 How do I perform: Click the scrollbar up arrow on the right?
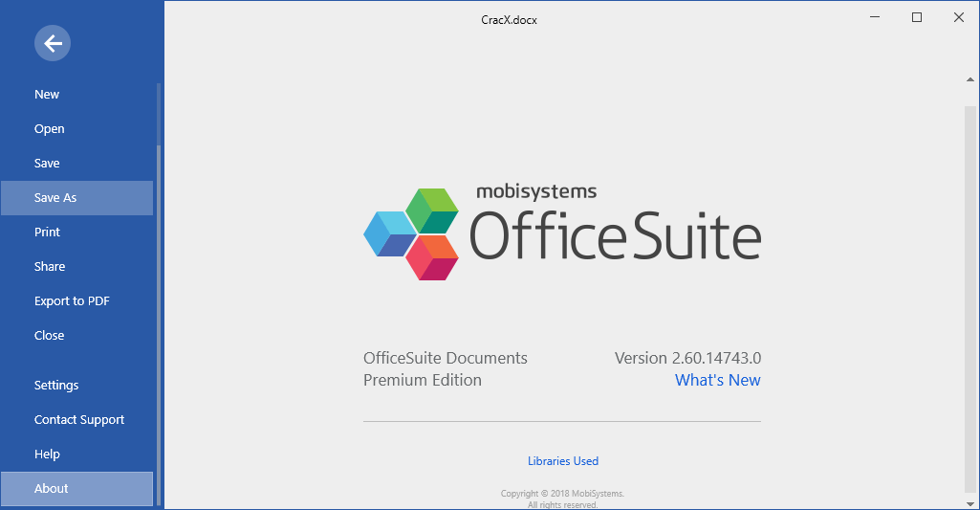coord(970,79)
